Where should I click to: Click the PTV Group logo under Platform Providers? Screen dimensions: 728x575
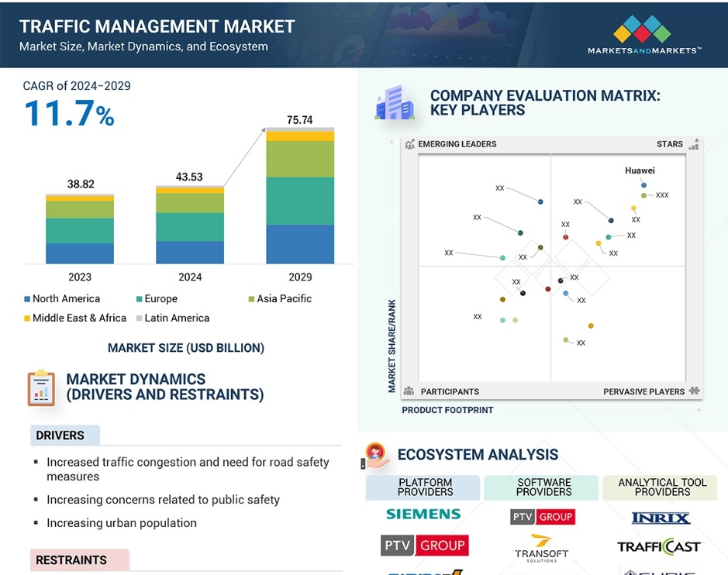pos(424,546)
